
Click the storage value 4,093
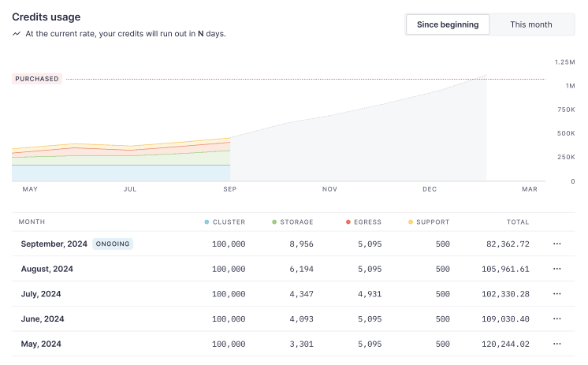[x=302, y=318]
